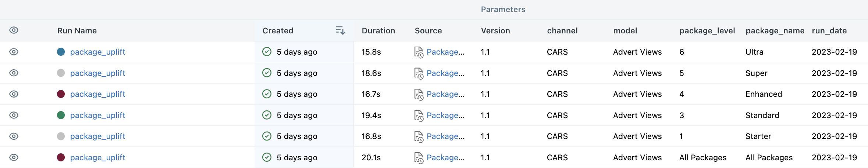The width and height of the screenshot is (868, 168).
Task: Open Package... source link in Enhanced row
Action: point(445,94)
